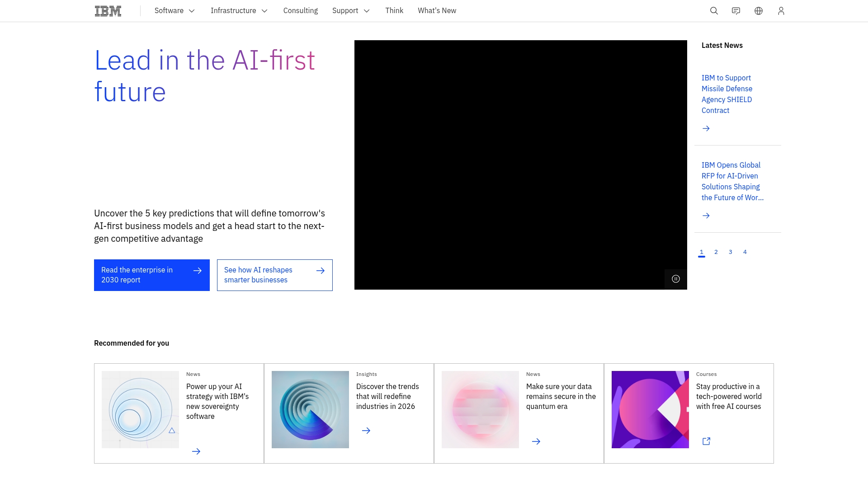Viewport: 868px width, 488px height.
Task: Click Read the enterprise in 2030 report
Action: coord(151,275)
